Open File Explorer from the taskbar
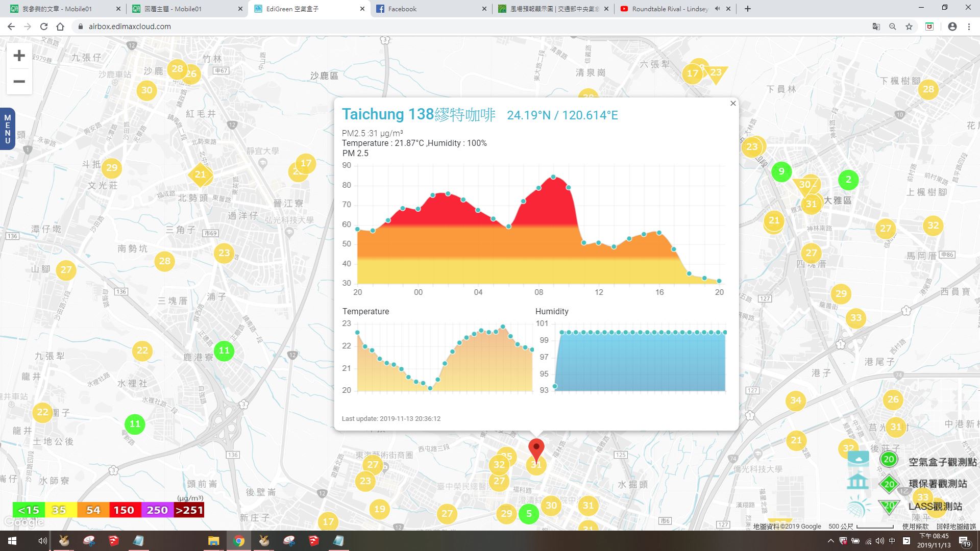 click(213, 541)
